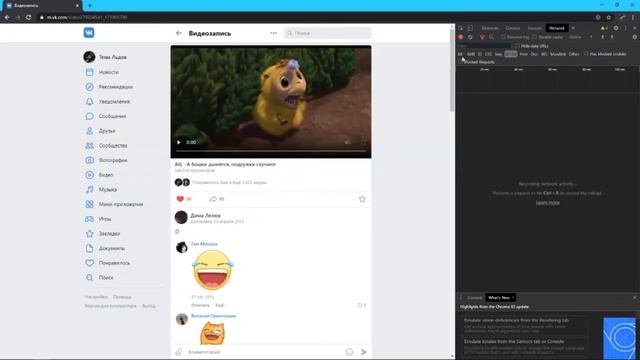
Task: Enable the Preserve log checkbox
Action: 503,37
